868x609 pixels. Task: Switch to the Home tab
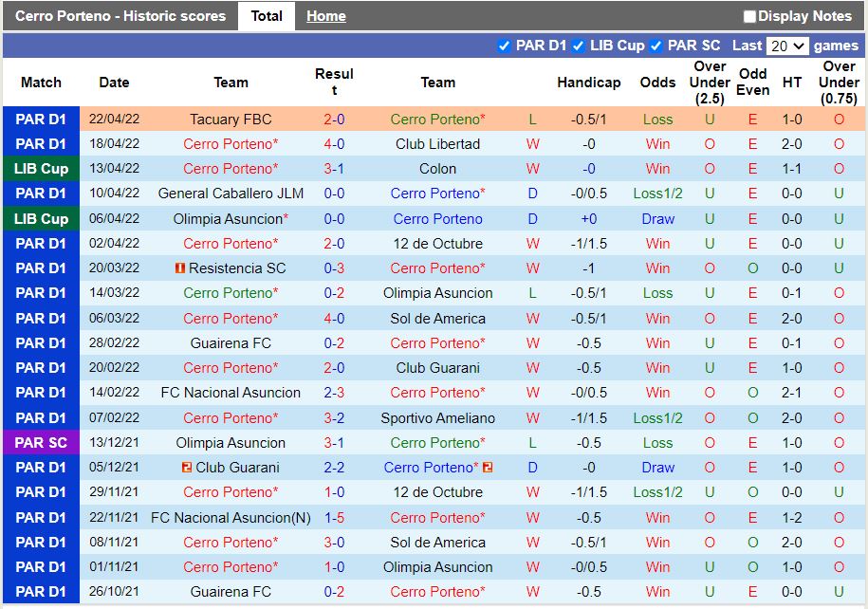click(325, 15)
